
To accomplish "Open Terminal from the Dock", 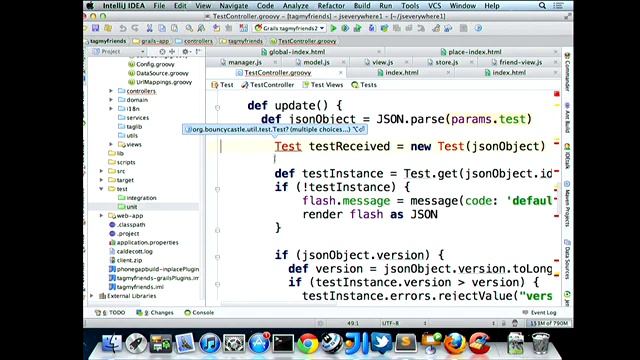I will (283, 343).
